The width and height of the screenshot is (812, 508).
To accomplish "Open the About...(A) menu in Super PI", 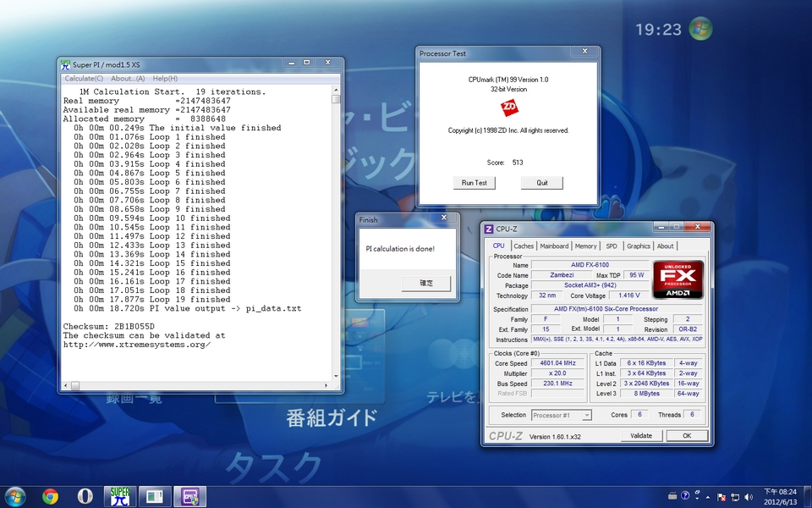I will [x=128, y=78].
